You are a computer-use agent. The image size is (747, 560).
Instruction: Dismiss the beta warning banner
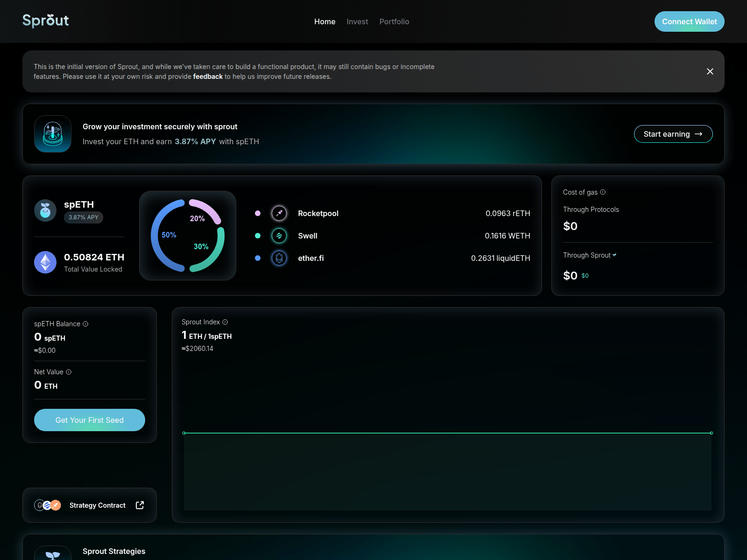tap(710, 71)
